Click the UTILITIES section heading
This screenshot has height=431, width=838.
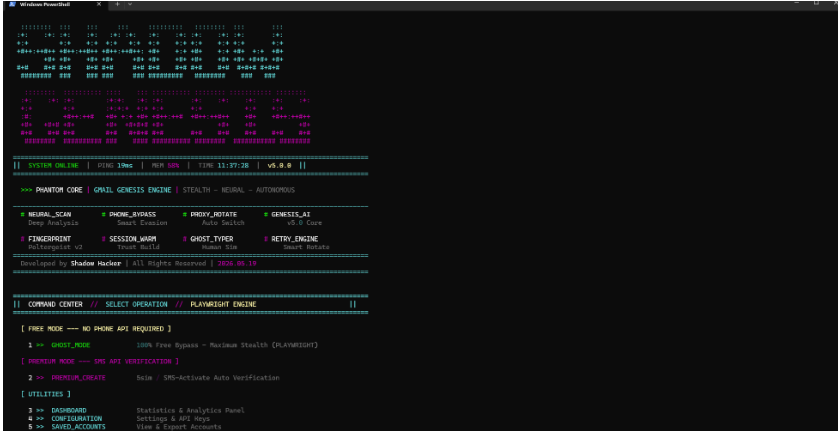[x=45, y=394]
